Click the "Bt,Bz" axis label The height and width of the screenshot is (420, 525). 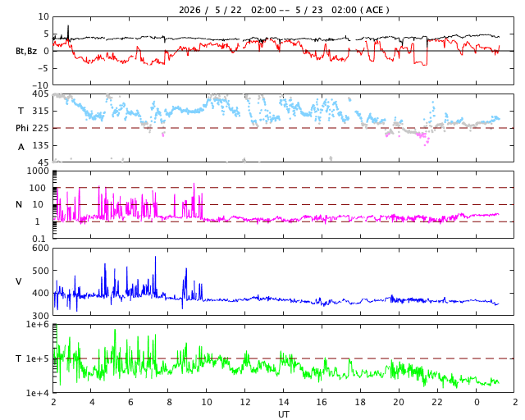click(26, 51)
